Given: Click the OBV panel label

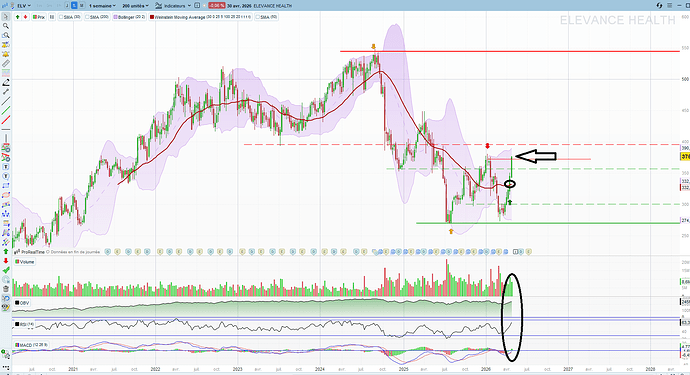Looking at the screenshot, I should 22,303.
